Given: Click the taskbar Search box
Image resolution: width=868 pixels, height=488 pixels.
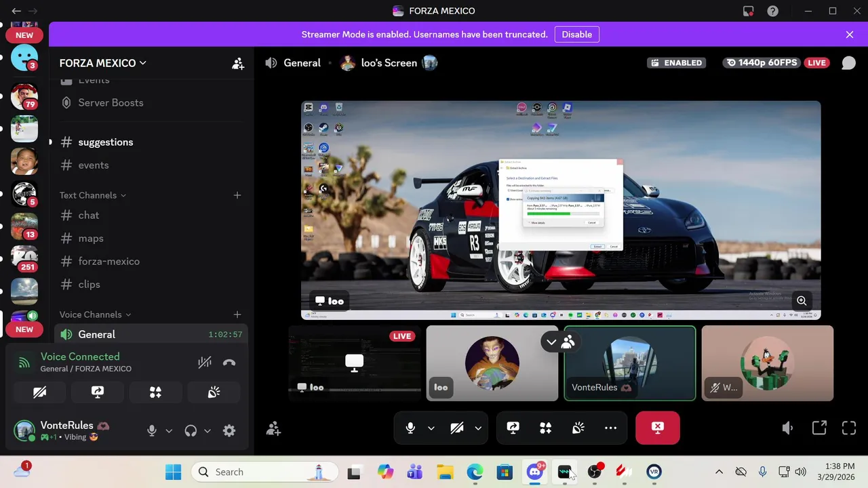Looking at the screenshot, I should pos(265,472).
